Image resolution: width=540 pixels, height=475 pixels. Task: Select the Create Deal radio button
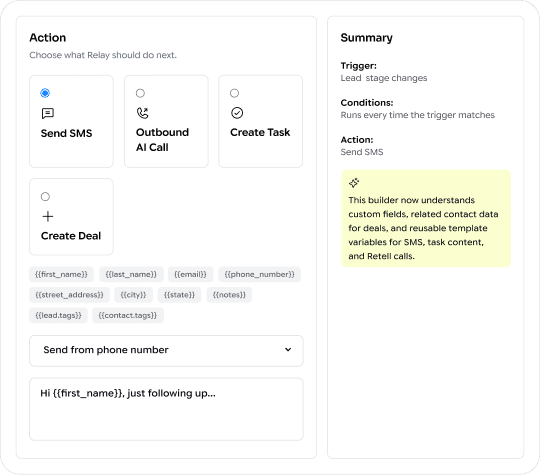[45, 196]
